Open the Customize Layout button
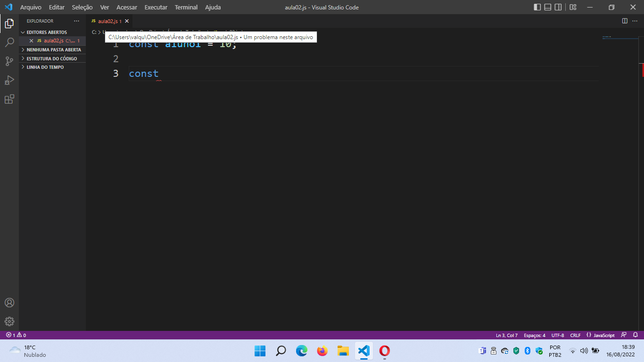Viewport: 644px width, 362px height. 573,7
